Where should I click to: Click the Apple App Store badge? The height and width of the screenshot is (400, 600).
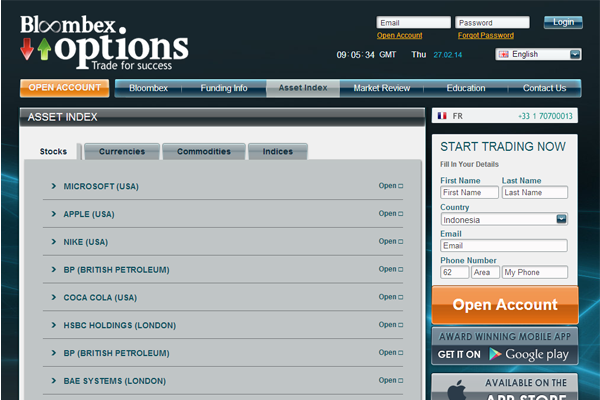pos(505,387)
